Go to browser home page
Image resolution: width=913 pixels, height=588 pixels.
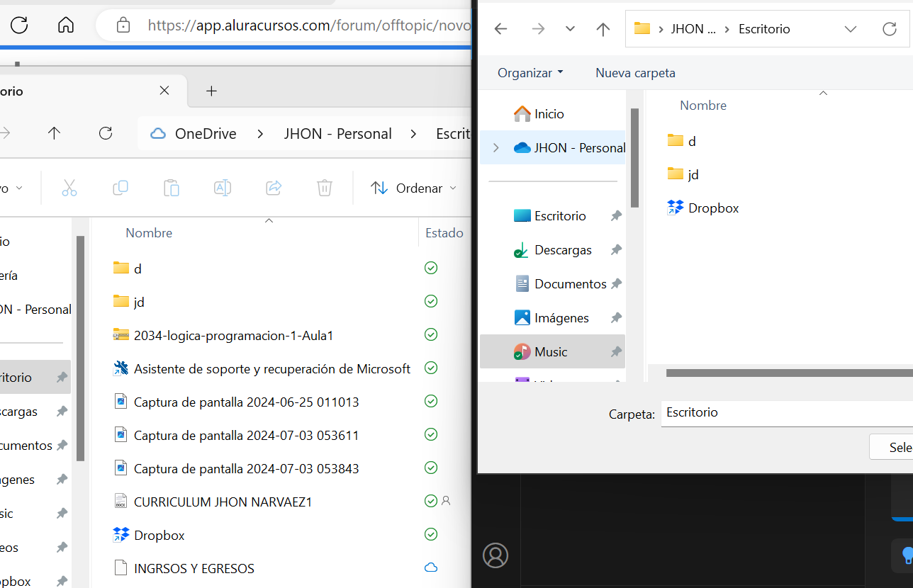65,26
